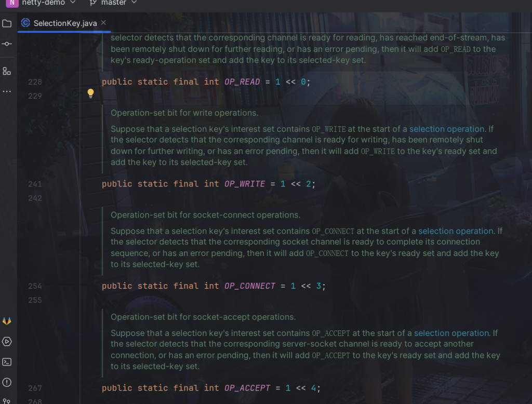
Task: Click gutter line number 241
Action: click(x=35, y=184)
